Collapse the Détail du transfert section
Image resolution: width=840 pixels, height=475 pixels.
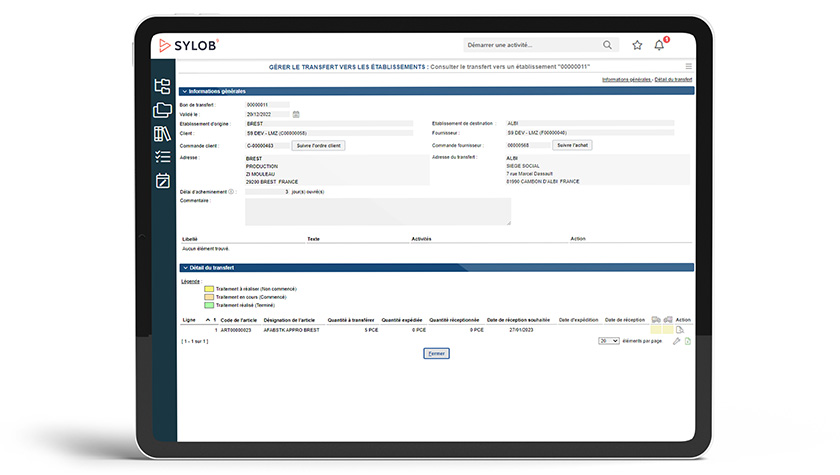pyautogui.click(x=184, y=268)
